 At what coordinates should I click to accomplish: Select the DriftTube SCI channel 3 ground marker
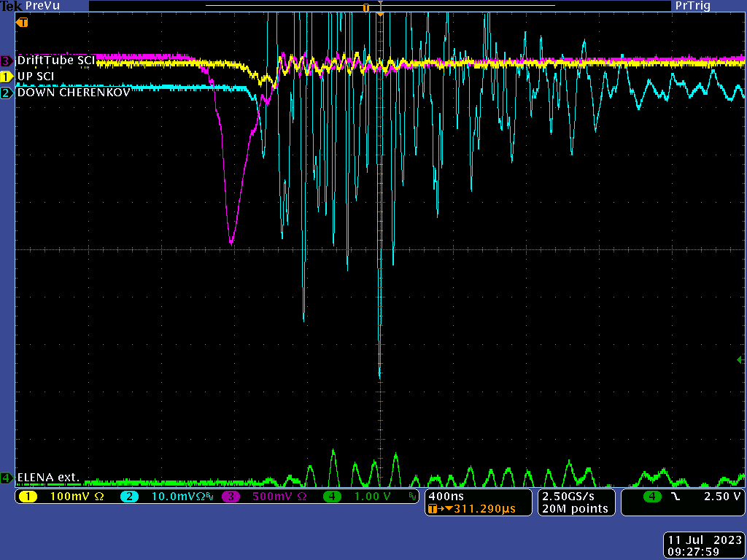tap(7, 61)
